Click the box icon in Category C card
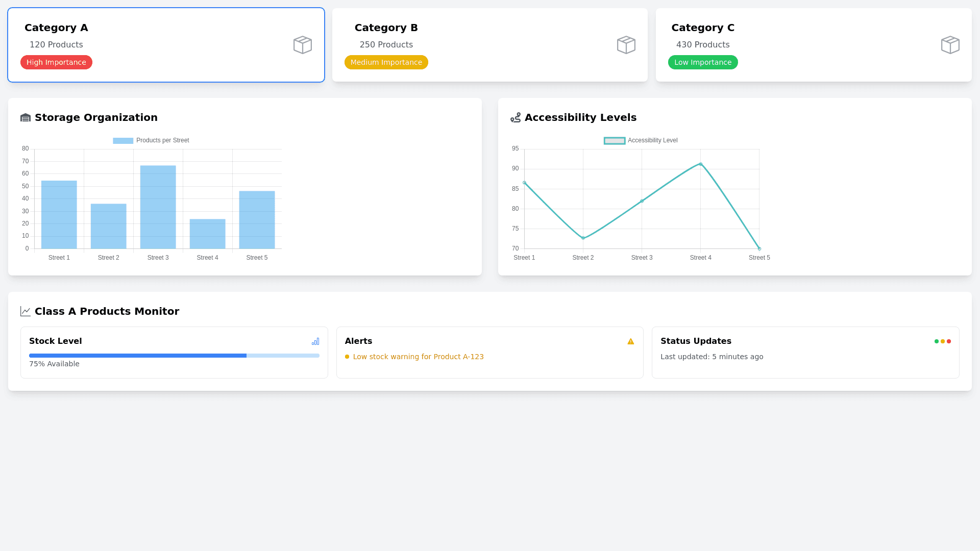Image resolution: width=980 pixels, height=551 pixels. 950,45
